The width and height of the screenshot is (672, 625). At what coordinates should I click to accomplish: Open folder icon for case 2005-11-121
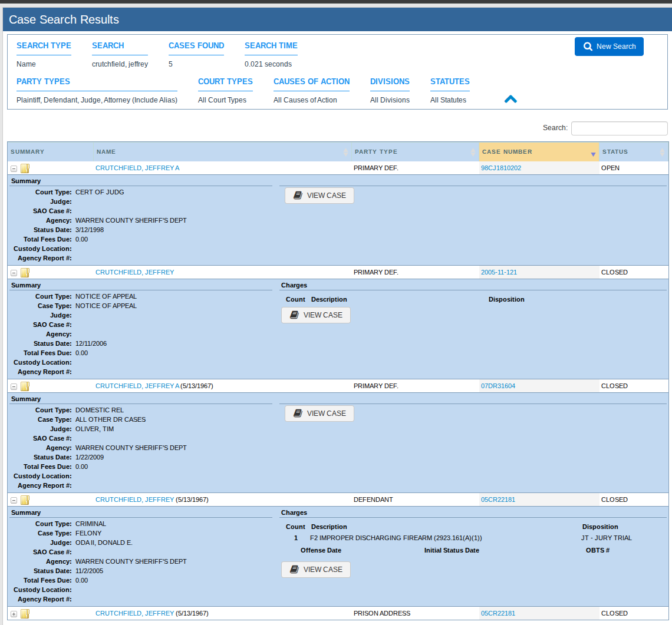[25, 273]
